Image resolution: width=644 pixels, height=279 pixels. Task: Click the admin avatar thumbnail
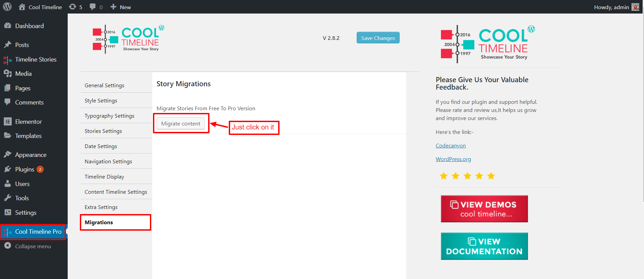[635, 7]
